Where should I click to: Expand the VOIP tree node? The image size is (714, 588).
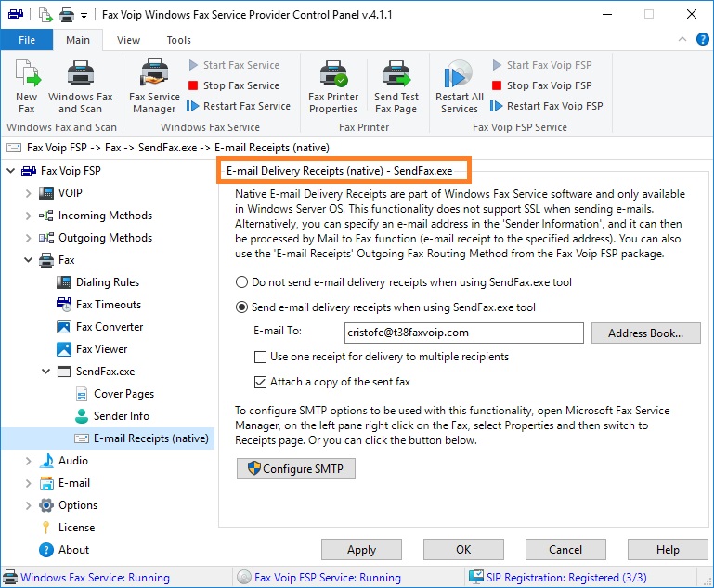coord(28,193)
